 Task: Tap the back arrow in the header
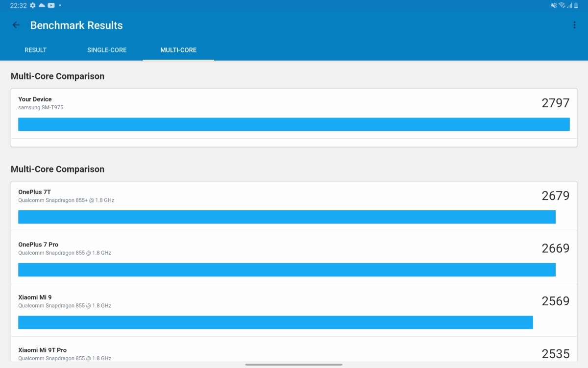16,25
